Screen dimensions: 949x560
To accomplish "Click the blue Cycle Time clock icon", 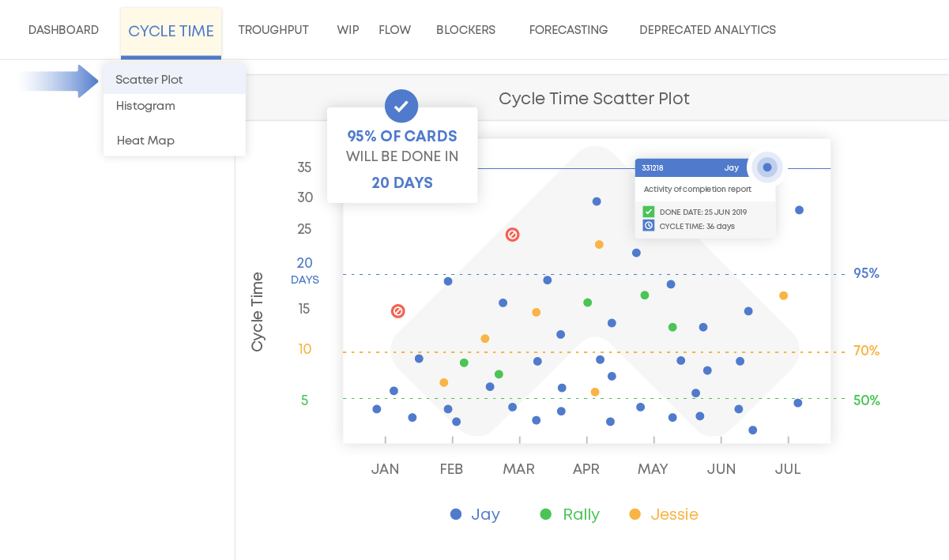I will point(649,226).
